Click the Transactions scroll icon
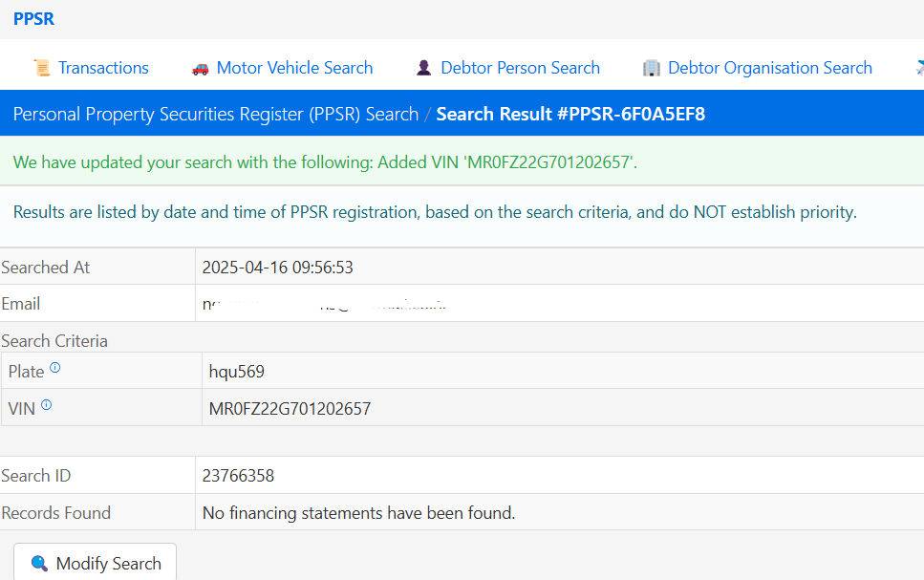This screenshot has height=580, width=924. 42,69
